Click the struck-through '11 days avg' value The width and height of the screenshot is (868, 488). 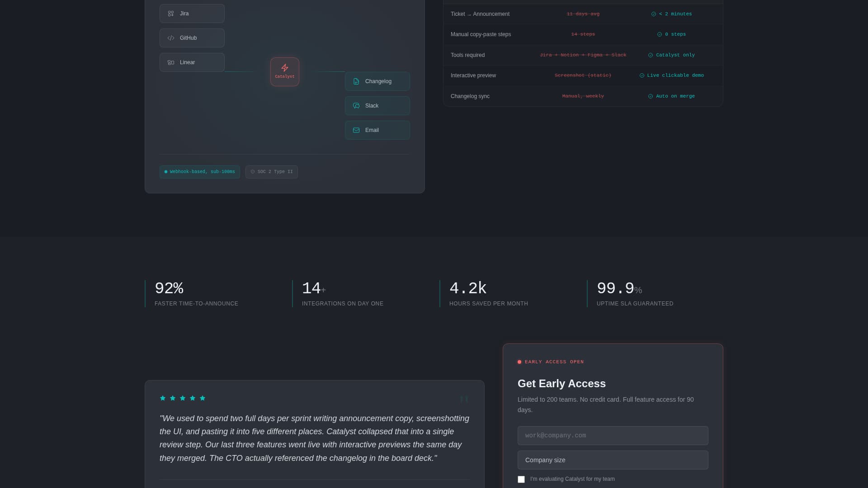(x=583, y=14)
